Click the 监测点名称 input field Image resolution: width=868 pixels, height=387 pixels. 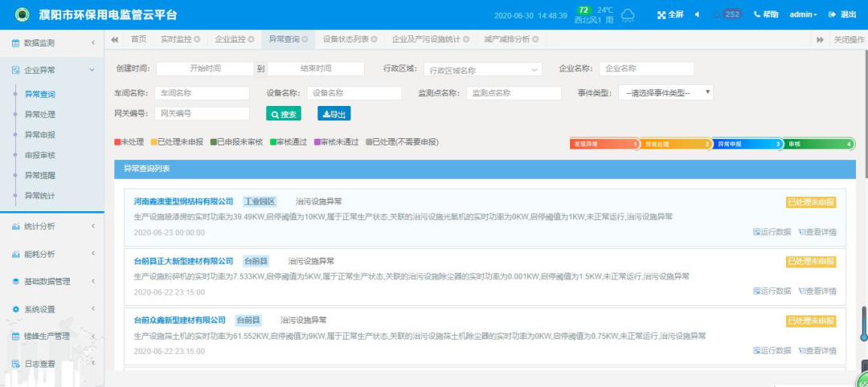[x=514, y=93]
